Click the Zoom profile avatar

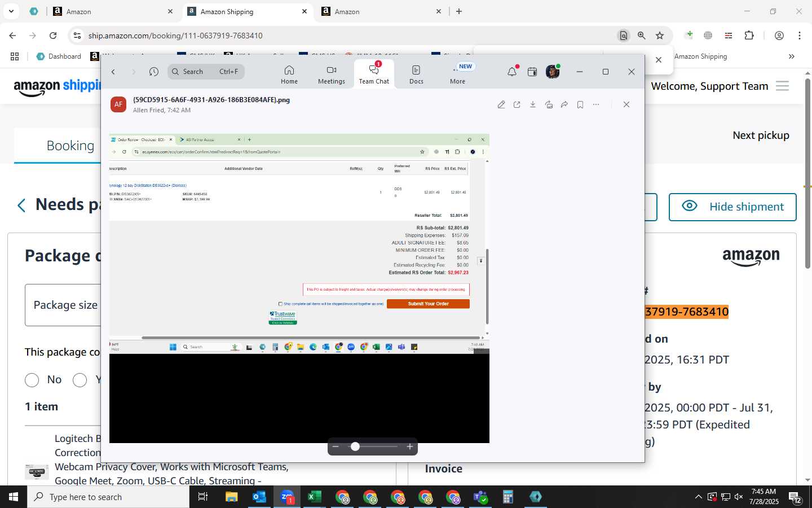[x=553, y=72]
